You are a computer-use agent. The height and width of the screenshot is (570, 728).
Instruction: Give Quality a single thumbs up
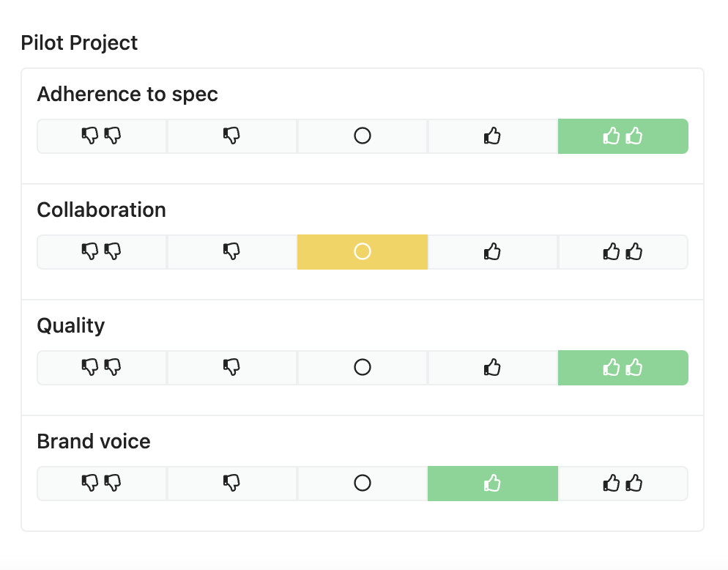493,368
